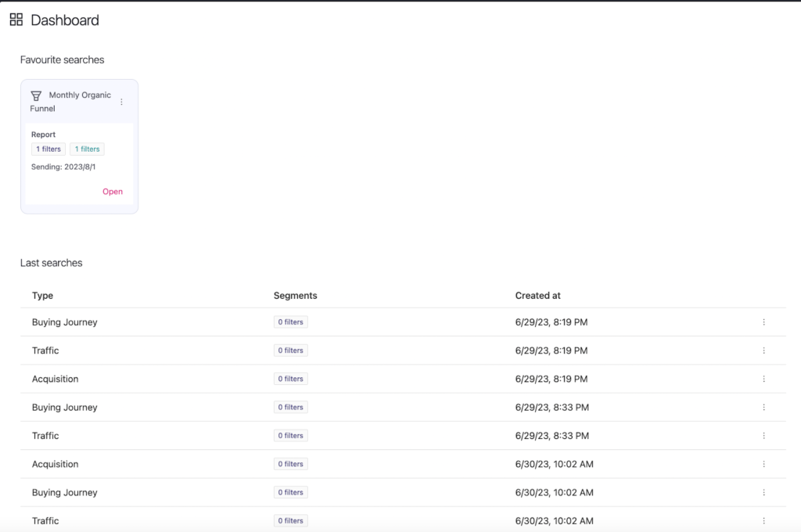801x532 pixels.
Task: Click the first 1 filters chip on the Report card
Action: tap(48, 149)
